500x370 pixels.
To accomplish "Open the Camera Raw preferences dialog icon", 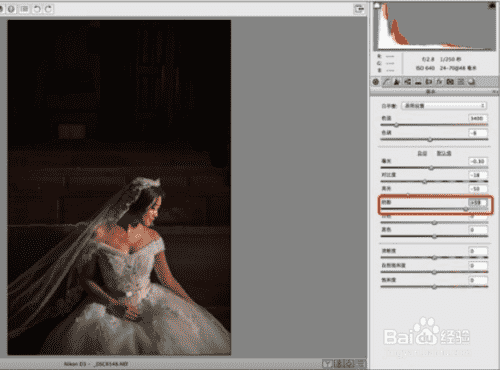I will click(x=24, y=9).
